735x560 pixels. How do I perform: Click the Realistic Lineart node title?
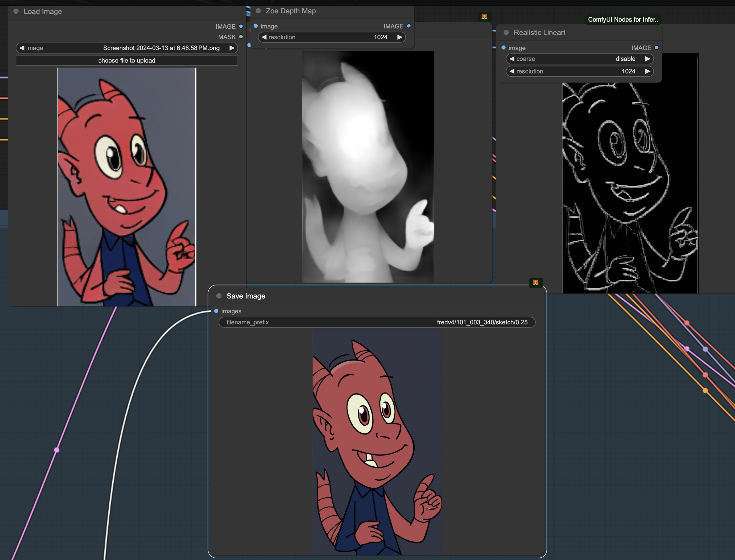click(x=539, y=32)
